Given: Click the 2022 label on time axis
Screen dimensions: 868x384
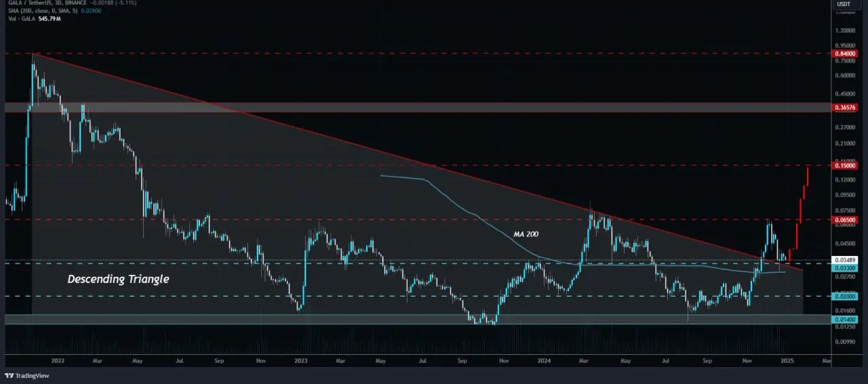Looking at the screenshot, I should 58,362.
